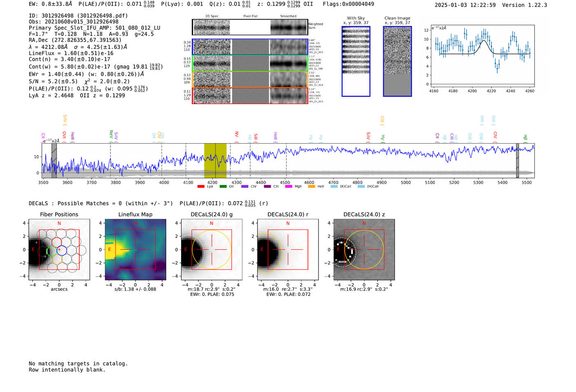The width and height of the screenshot is (576, 392).
Task: Click the Weighted Sum 2D spectrum strip
Action: click(x=250, y=27)
